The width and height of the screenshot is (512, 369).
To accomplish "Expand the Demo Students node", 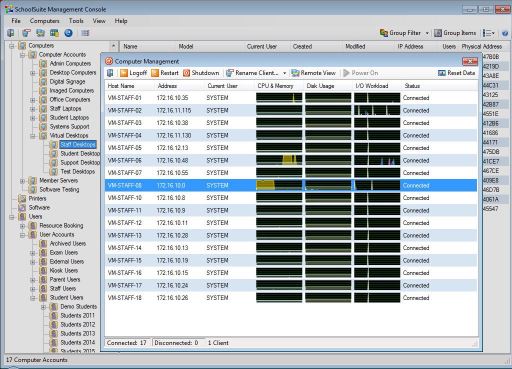I will (43, 307).
